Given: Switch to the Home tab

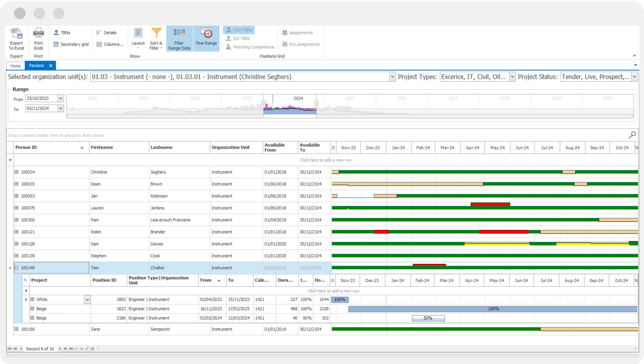Looking at the screenshot, I should click(15, 66).
